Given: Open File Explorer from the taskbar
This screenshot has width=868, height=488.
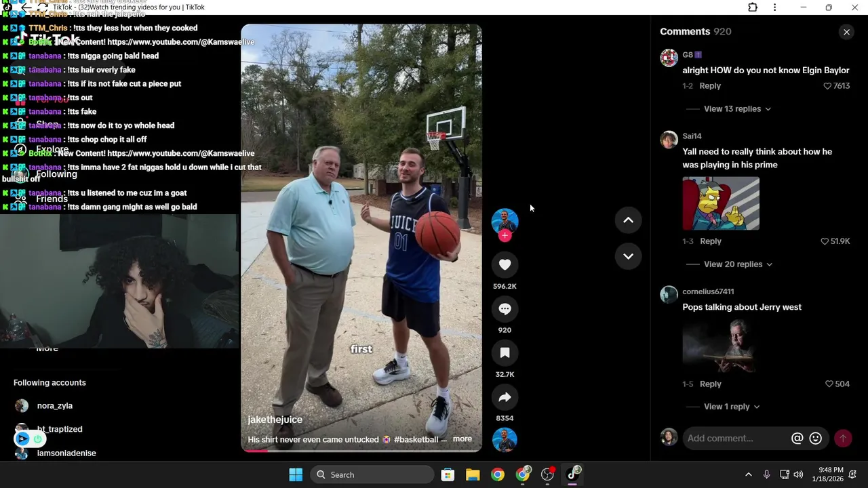Looking at the screenshot, I should 473,474.
